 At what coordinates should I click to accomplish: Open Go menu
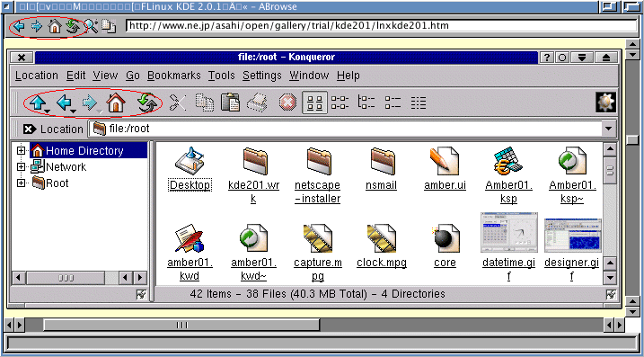click(133, 76)
